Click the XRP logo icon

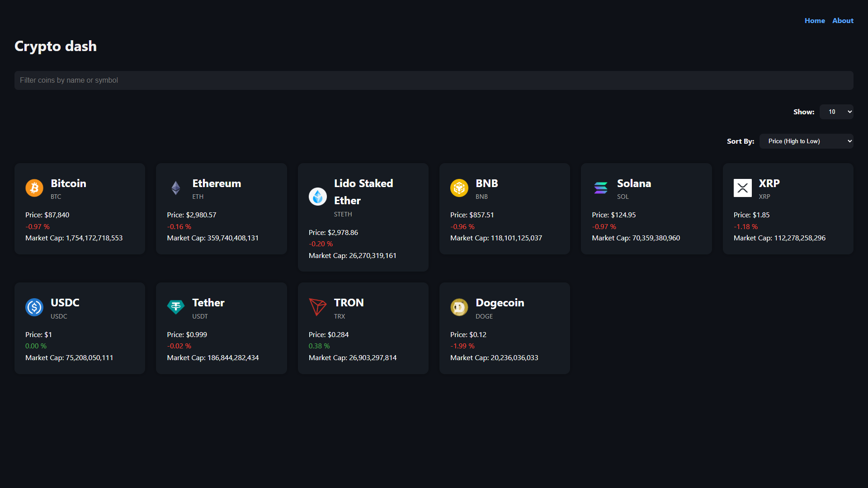(x=742, y=188)
